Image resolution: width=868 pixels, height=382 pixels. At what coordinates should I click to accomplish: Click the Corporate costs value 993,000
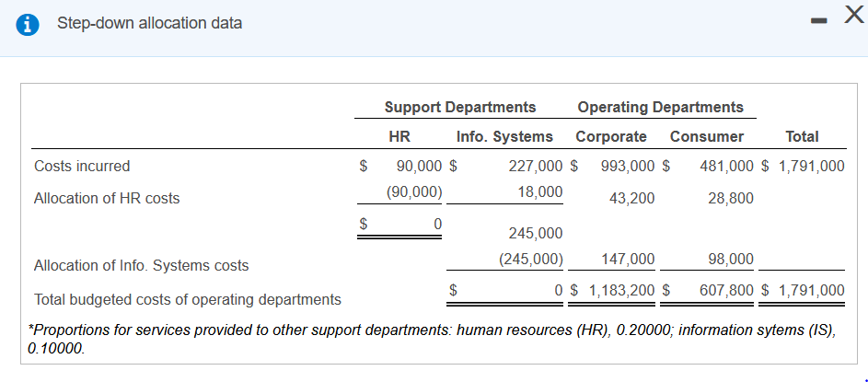click(628, 166)
